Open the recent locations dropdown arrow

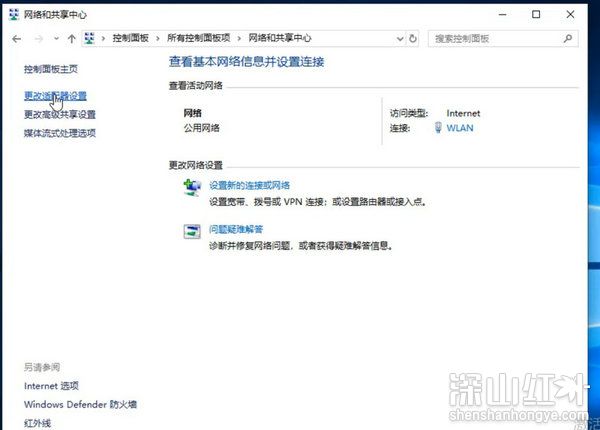click(56, 39)
